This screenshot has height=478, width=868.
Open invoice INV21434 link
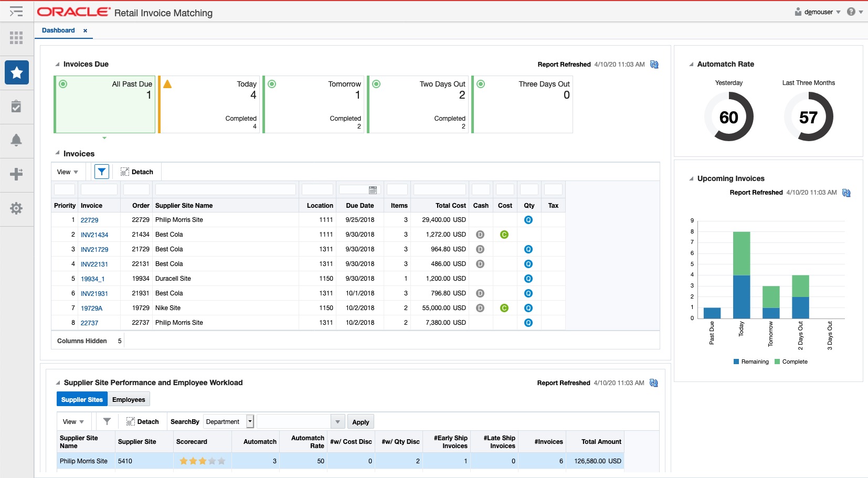[x=94, y=235]
